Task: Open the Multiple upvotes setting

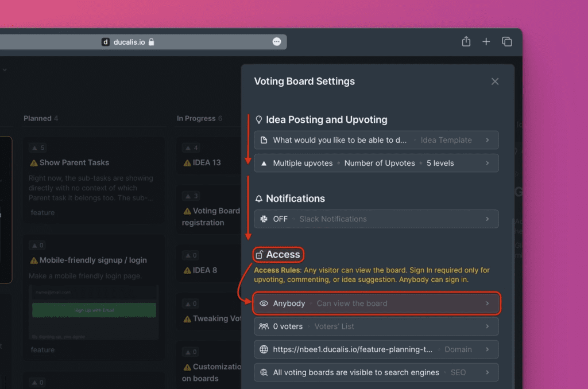Action: coord(376,163)
